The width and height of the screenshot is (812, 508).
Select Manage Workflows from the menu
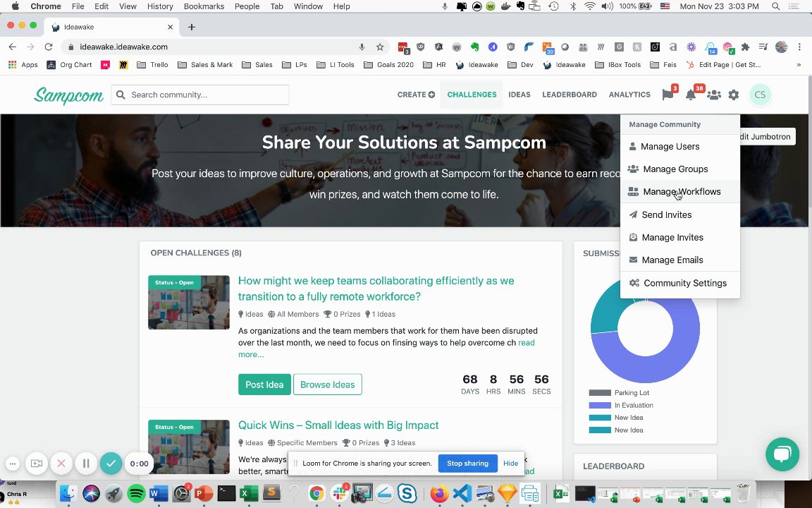680,192
